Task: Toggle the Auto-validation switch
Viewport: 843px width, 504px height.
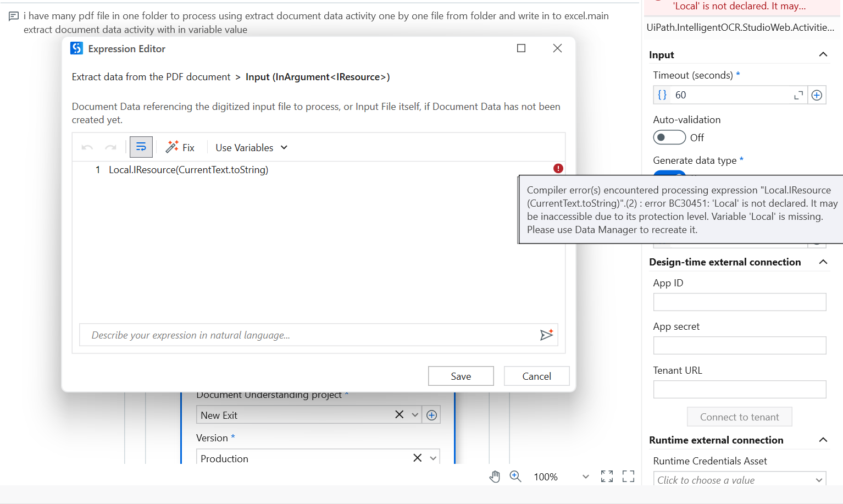Action: tap(669, 137)
